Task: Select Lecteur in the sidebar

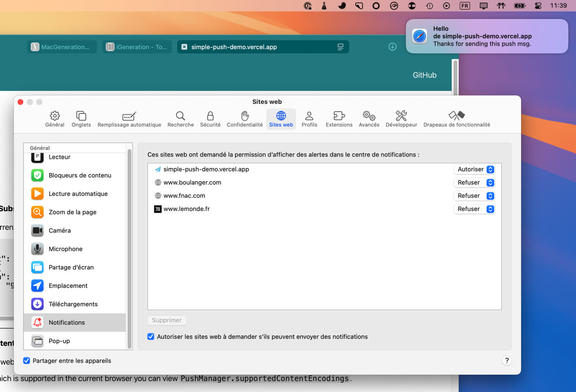Action: 75,157
